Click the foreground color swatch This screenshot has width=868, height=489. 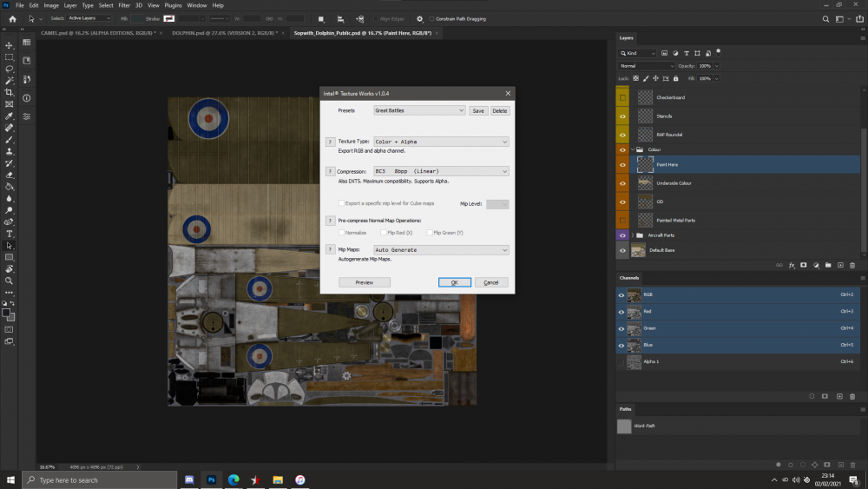point(7,311)
